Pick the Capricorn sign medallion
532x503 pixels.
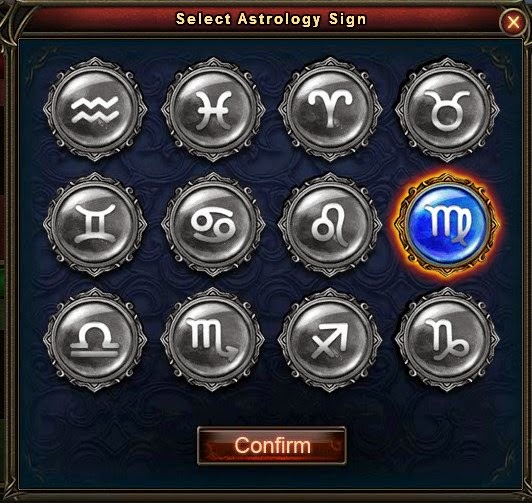pos(447,340)
